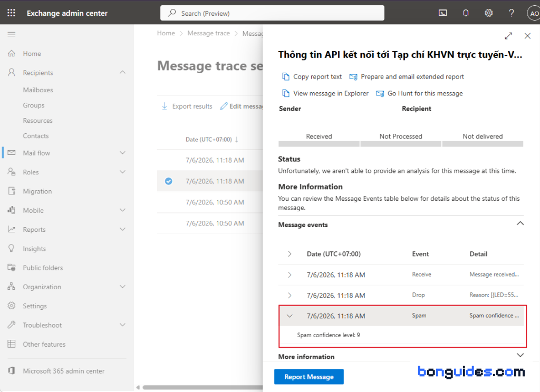Expand the Receive event row
Screen dimensions: 540x392
tap(290, 275)
